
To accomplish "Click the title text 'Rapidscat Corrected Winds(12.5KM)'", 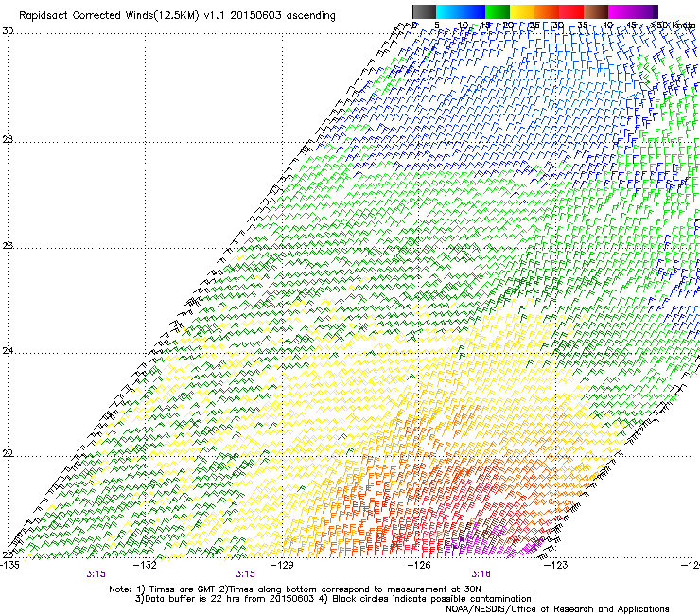I will pos(109,16).
